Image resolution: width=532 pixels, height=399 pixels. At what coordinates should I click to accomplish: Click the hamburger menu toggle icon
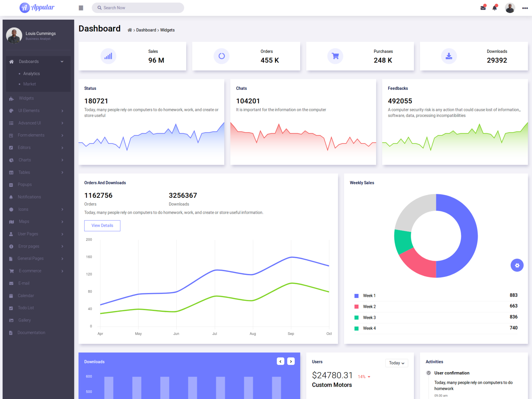click(81, 8)
